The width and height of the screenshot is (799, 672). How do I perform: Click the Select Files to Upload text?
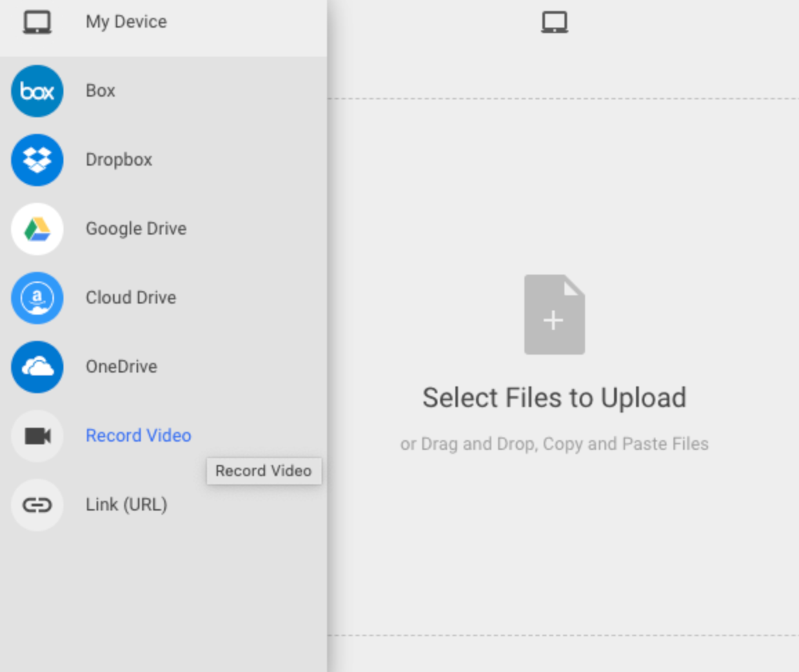(x=555, y=397)
